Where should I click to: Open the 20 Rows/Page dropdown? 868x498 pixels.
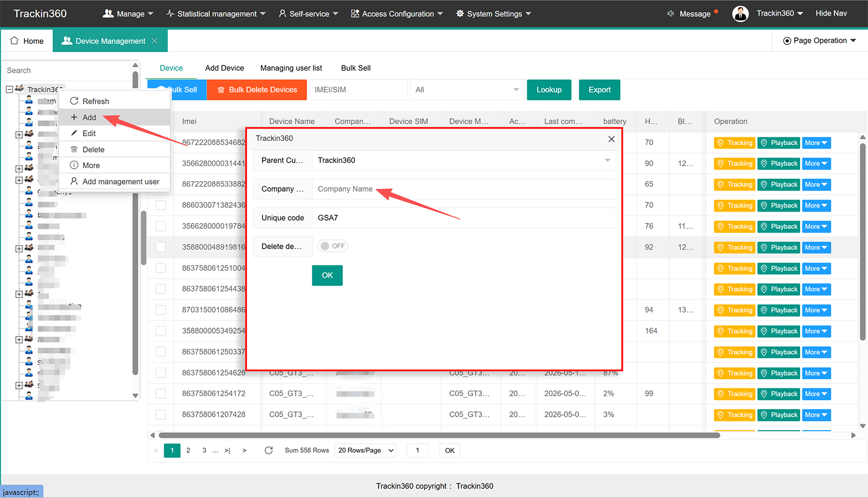366,450
